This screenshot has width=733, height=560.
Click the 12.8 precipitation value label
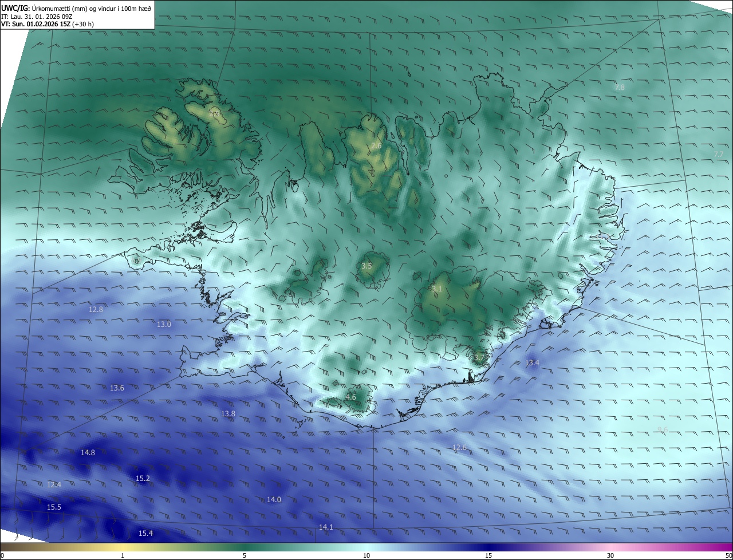coord(96,309)
